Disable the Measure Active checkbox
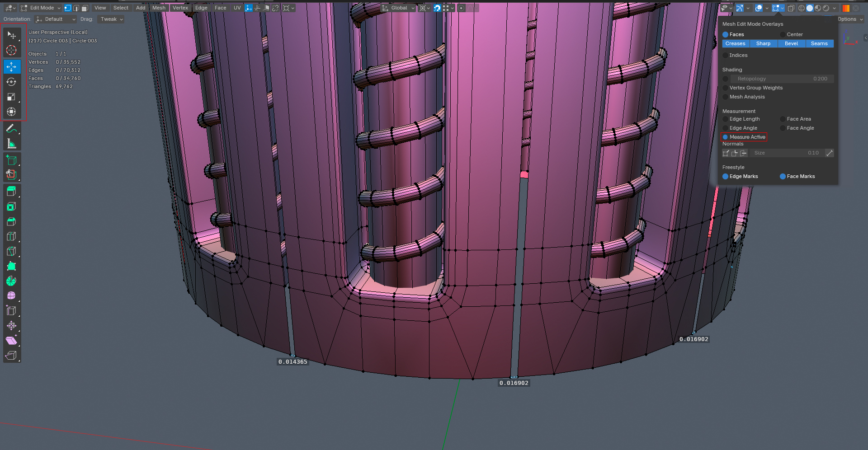The height and width of the screenshot is (450, 868). click(x=744, y=137)
